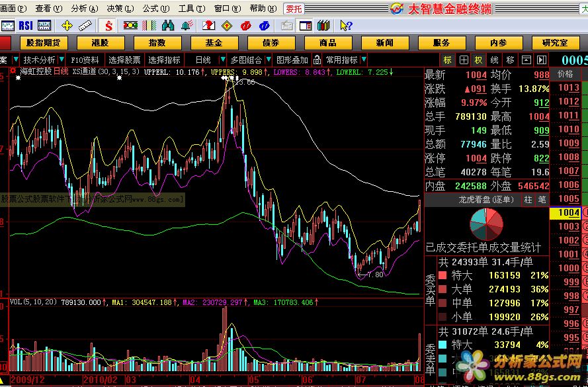Open the binoculars search tool
Screen dimensions: 588x387
click(167, 26)
